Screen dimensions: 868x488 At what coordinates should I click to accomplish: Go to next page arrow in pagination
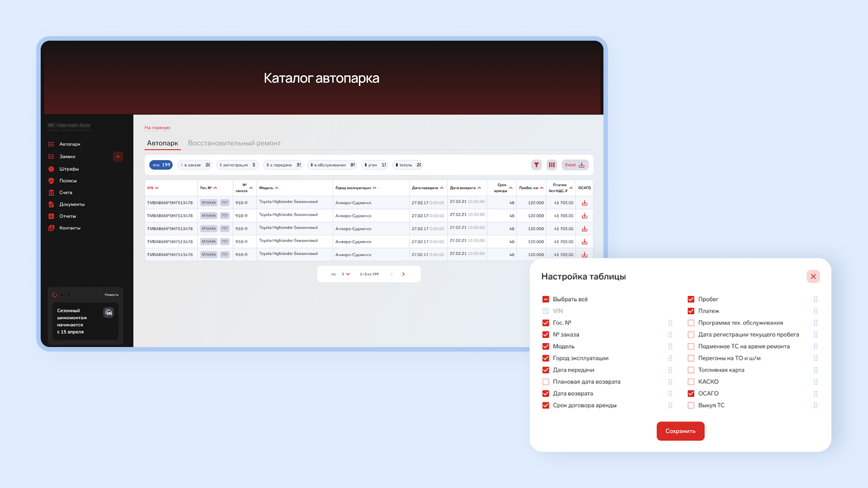pos(404,274)
